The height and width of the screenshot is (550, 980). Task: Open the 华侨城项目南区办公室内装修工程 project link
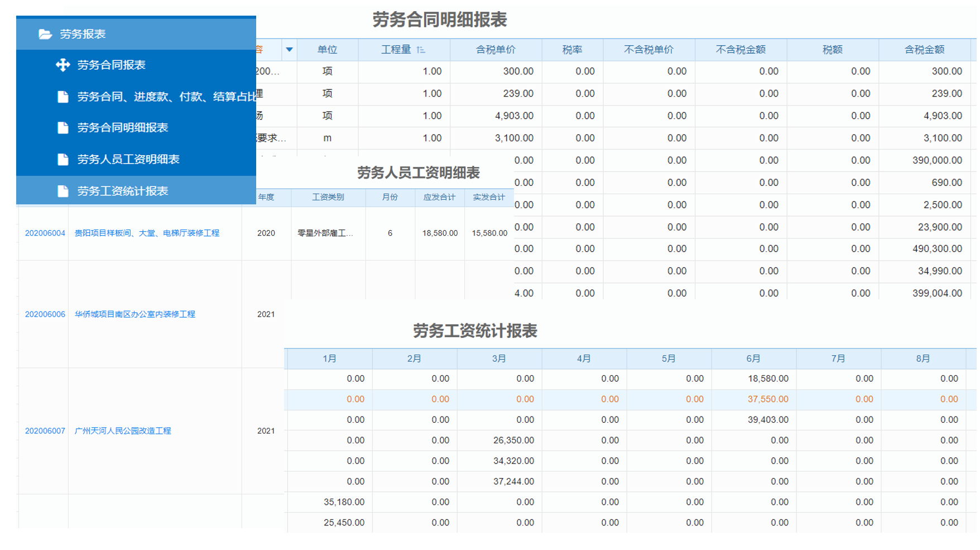click(134, 314)
